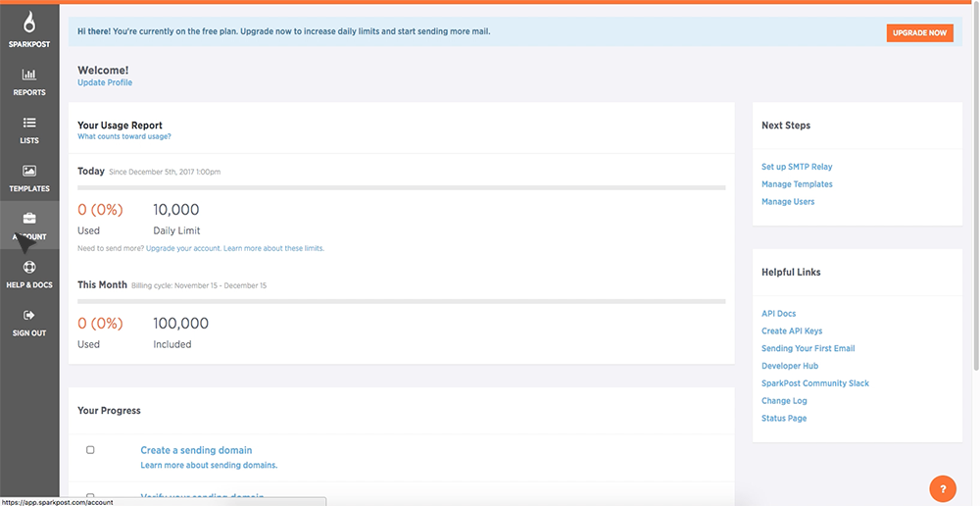Open the API Docs link
Screen dimensions: 980x506
[778, 314]
